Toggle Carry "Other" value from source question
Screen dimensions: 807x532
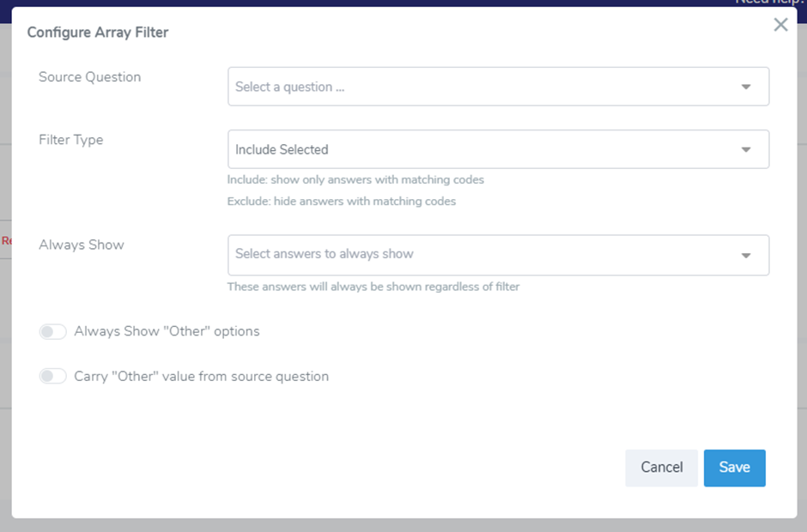(53, 376)
